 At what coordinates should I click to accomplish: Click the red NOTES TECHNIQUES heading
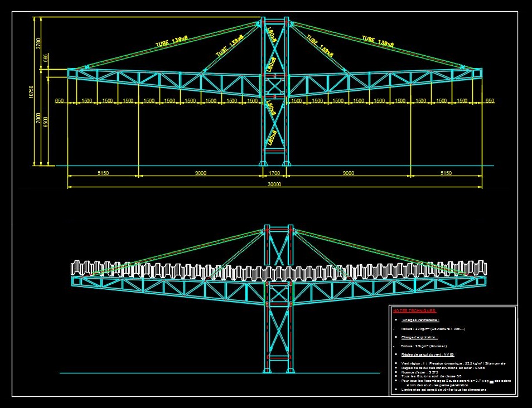[414, 311]
